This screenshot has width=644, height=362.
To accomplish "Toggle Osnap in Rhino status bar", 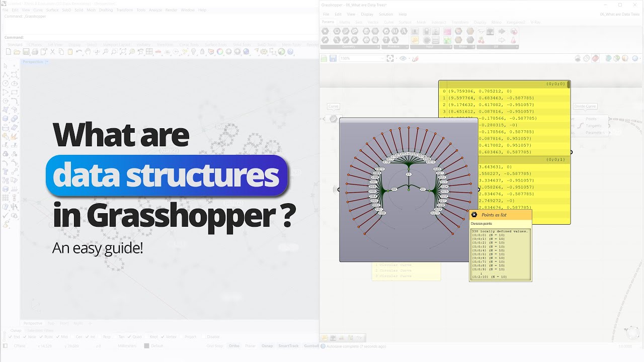I will coord(267,346).
